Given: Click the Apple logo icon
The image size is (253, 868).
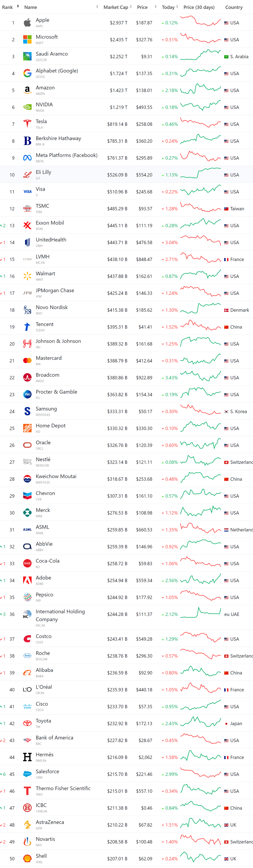Looking at the screenshot, I should click(x=27, y=23).
